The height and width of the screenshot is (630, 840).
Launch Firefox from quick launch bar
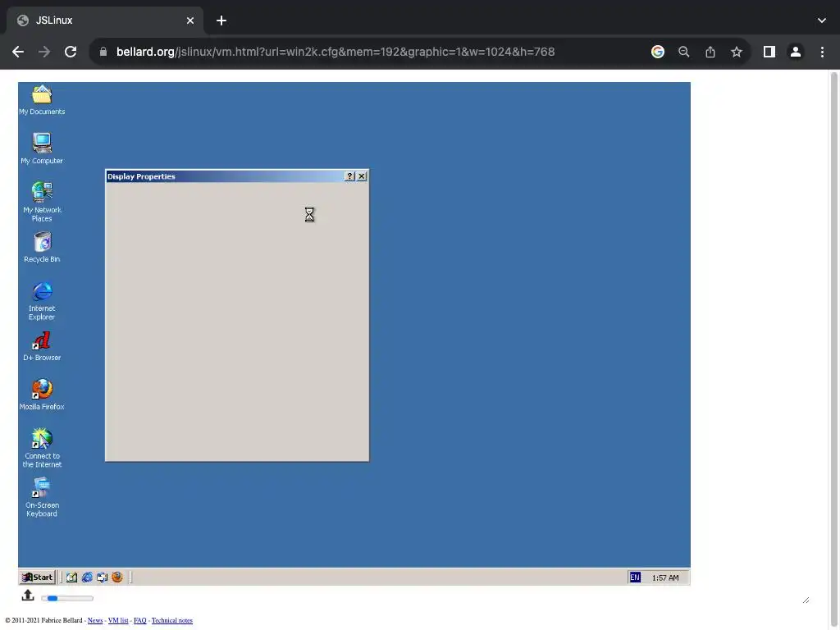(x=116, y=577)
